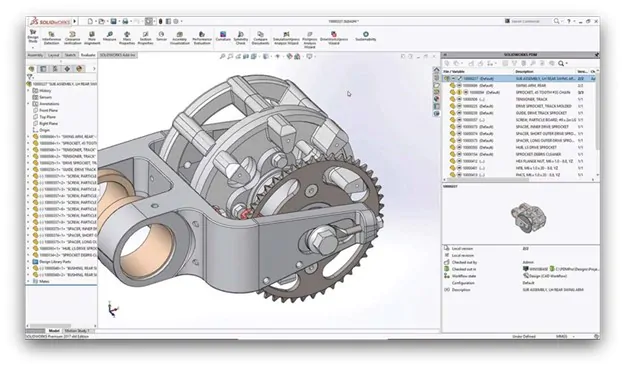Open Section Properties
The image size is (624, 367).
[x=145, y=38]
